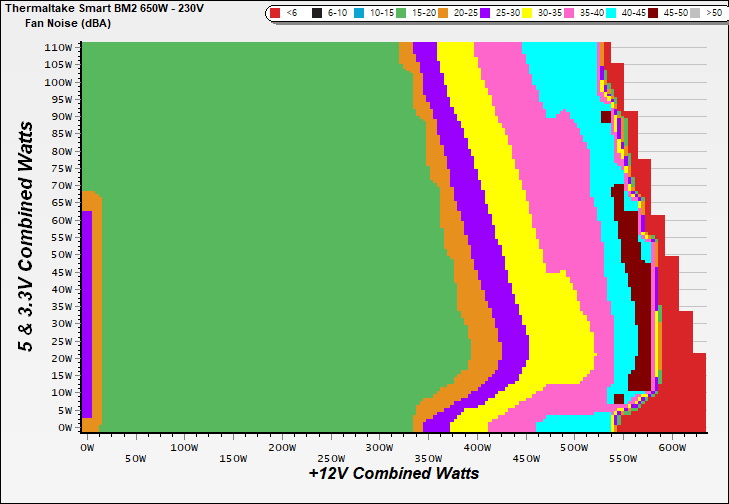Click the purple 25-30 legend swatch

(x=485, y=14)
